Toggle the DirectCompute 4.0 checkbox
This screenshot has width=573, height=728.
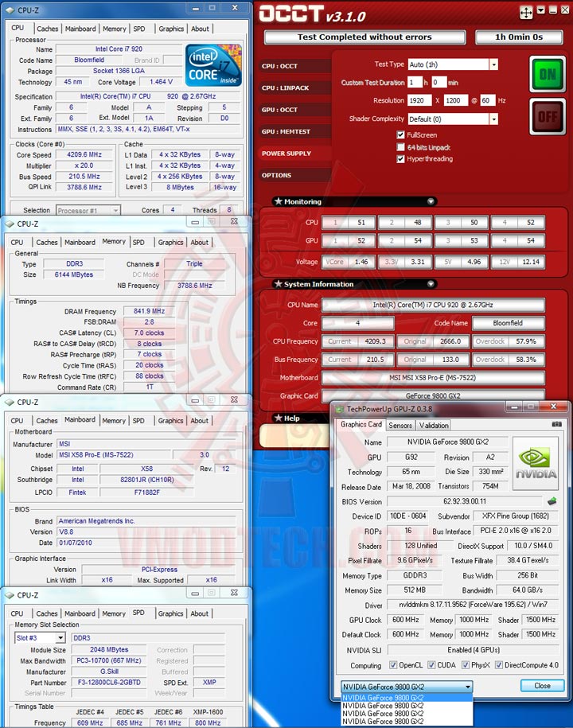pyautogui.click(x=499, y=665)
